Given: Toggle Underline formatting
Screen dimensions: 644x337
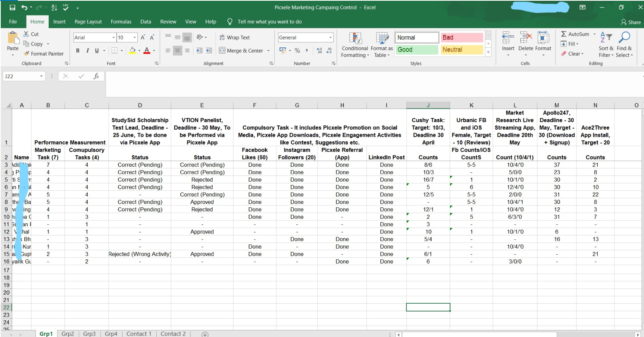Looking at the screenshot, I should [97, 50].
